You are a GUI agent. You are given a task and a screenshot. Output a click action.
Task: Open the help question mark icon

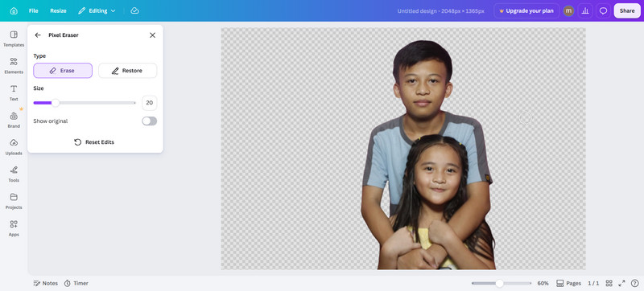tap(634, 283)
